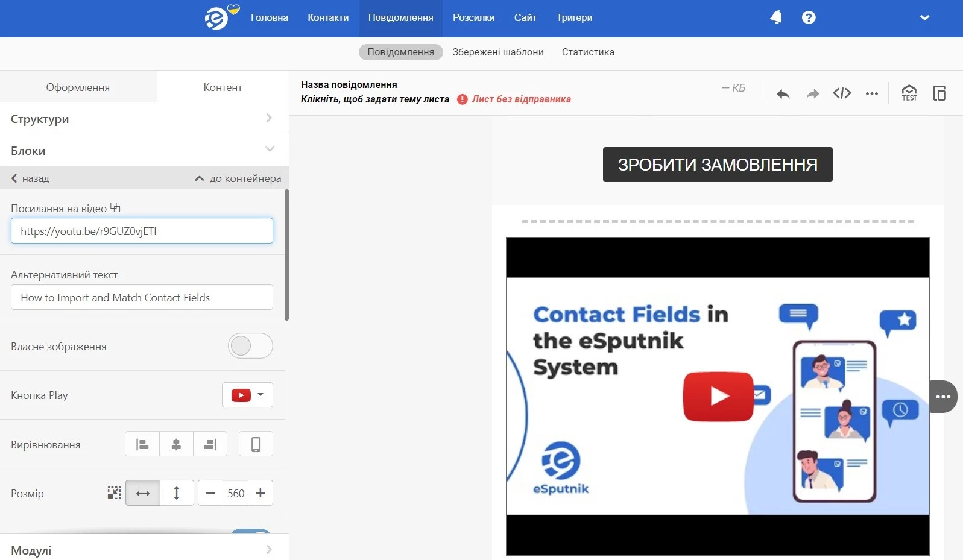Click the Лист без відправника warning
963x560 pixels.
pyautogui.click(x=521, y=99)
